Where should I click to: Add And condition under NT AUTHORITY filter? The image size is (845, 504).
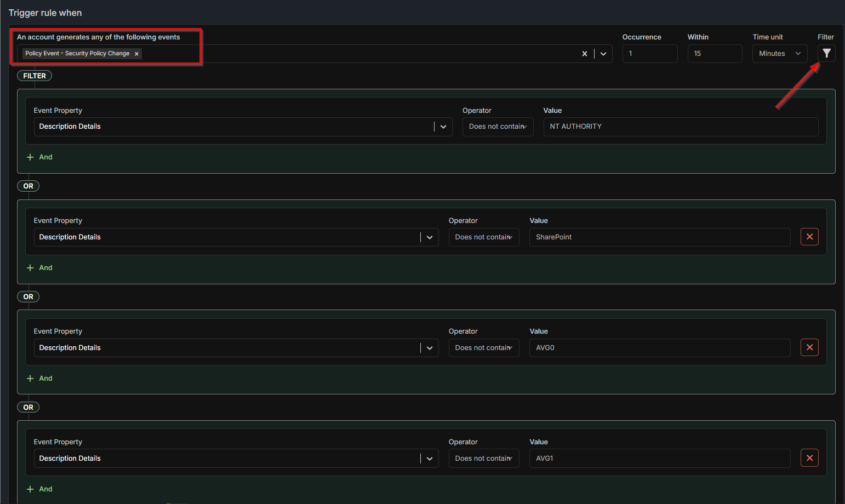point(40,157)
